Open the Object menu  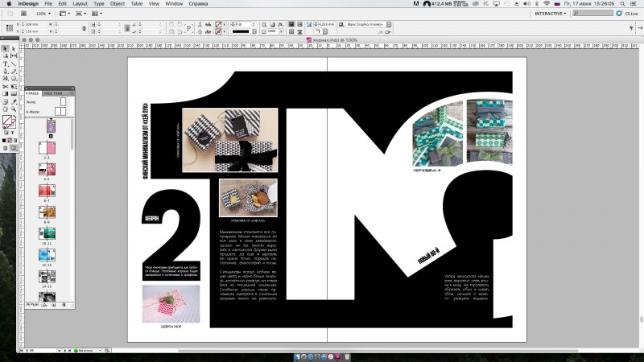pyautogui.click(x=117, y=4)
